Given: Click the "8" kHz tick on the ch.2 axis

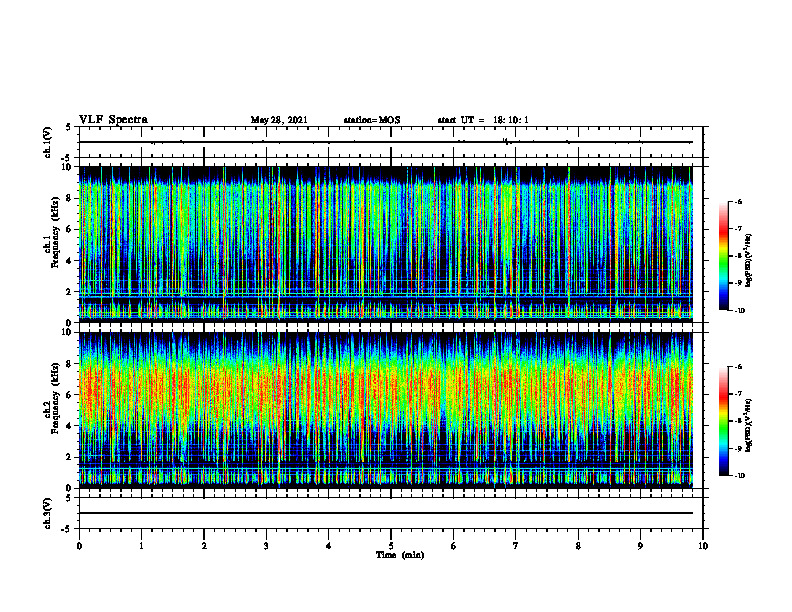Looking at the screenshot, I should tap(70, 364).
